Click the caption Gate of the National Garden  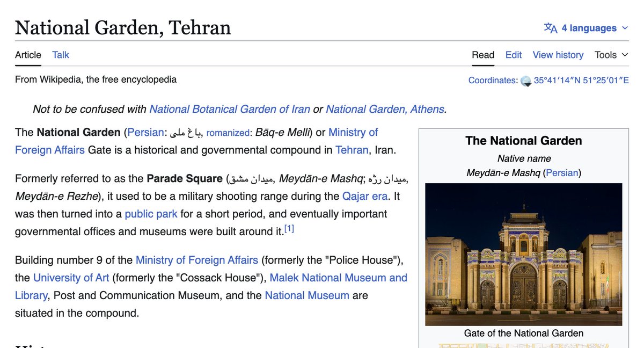(x=524, y=333)
